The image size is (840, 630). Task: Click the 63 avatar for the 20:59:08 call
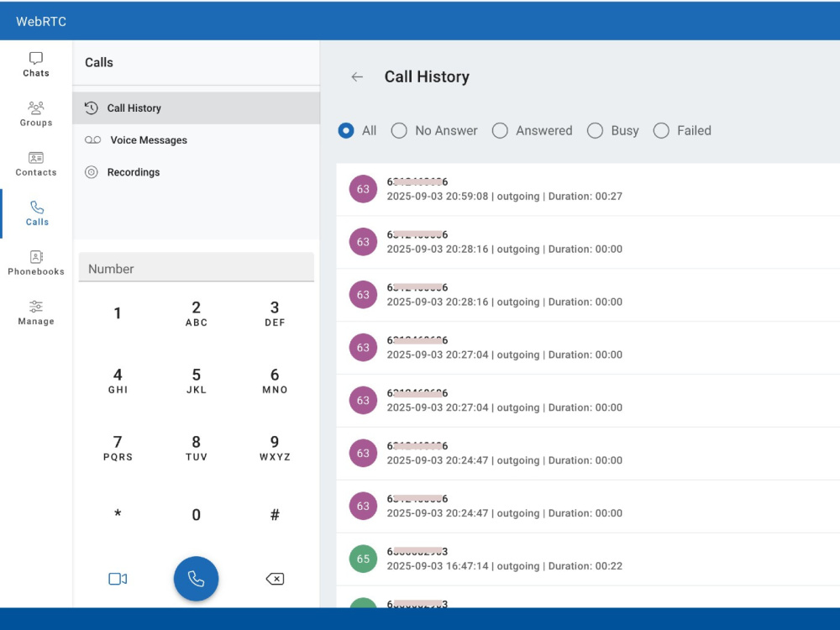(x=363, y=189)
